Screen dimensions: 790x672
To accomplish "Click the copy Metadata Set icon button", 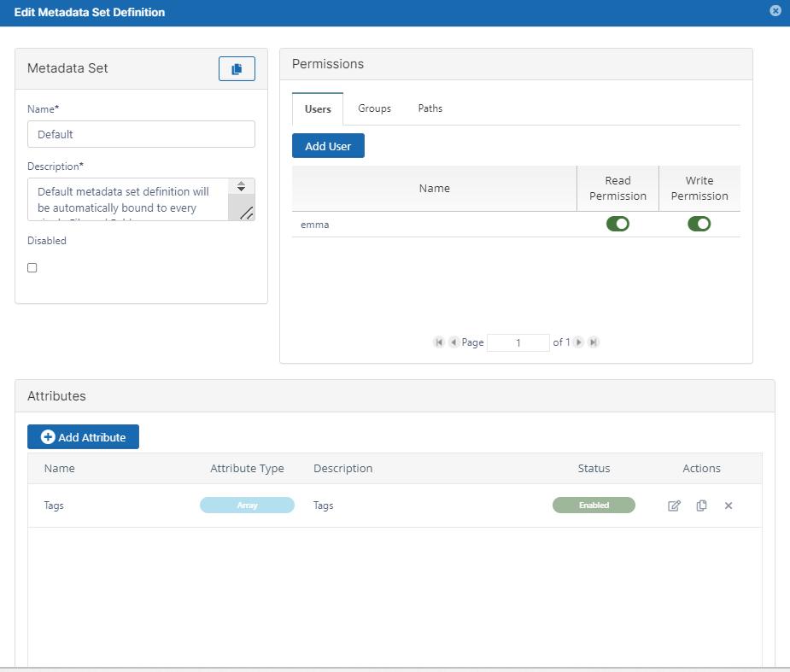I will (x=237, y=68).
